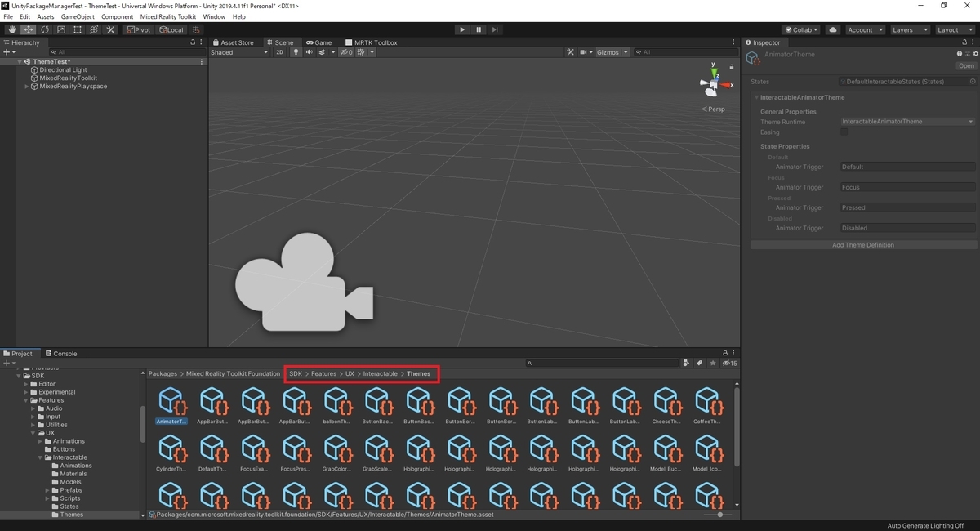Select the CylinderTh... asset thumbnail

pyautogui.click(x=171, y=453)
